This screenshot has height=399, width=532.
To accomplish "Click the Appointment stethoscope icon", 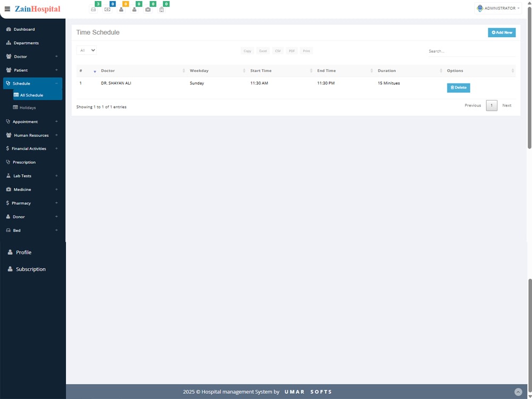I will 8,121.
